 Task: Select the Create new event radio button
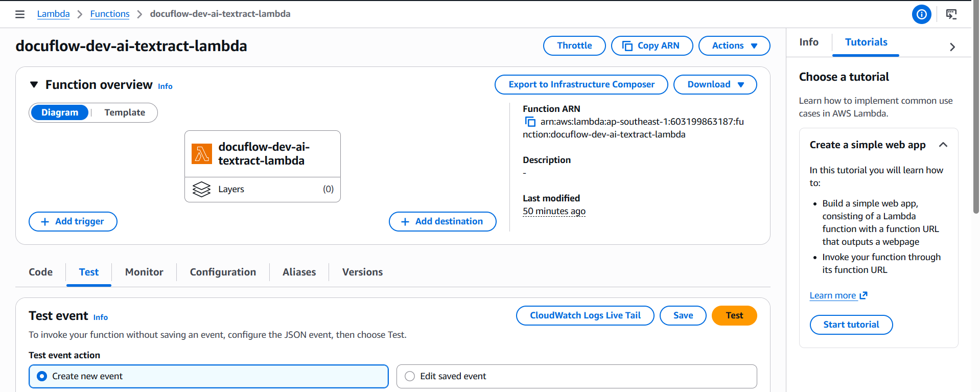click(x=42, y=376)
